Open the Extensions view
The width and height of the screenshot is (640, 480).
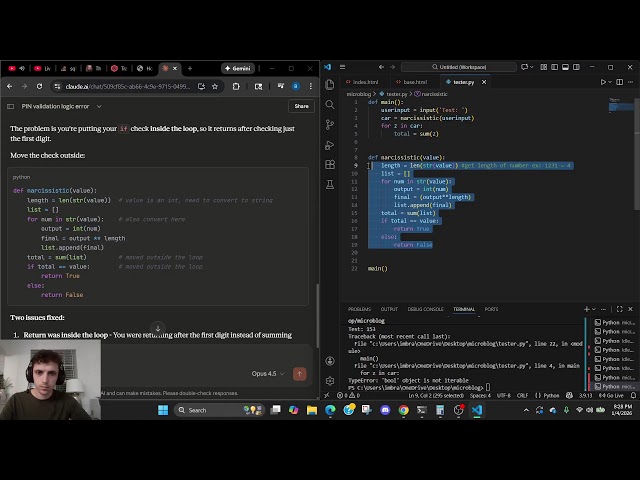(330, 164)
